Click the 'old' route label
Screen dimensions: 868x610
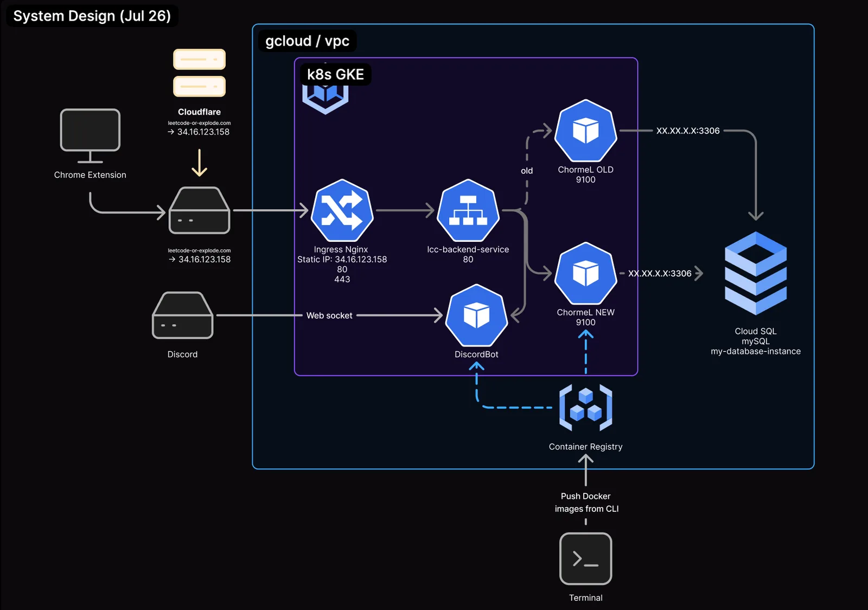[x=527, y=171]
